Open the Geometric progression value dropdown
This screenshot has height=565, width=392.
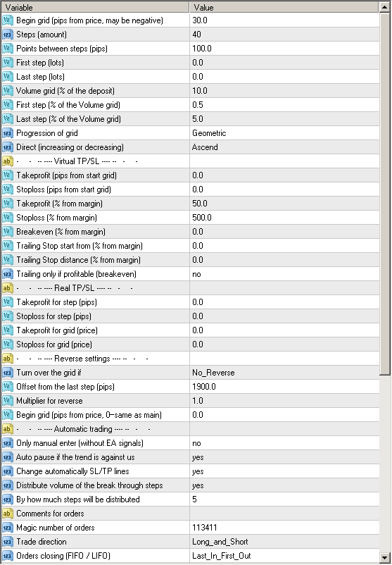tap(284, 133)
